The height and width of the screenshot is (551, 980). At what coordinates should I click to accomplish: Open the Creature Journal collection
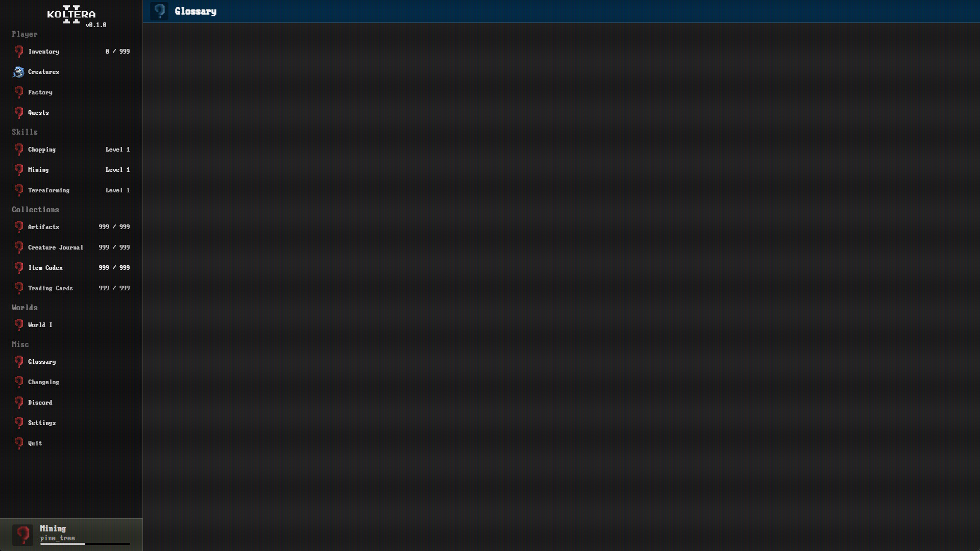pos(71,247)
